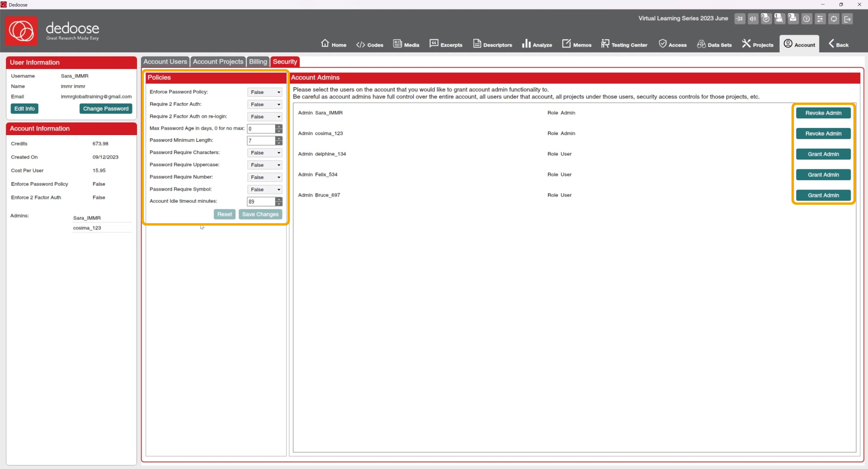
Task: Open Password Require Uppercase dropdown
Action: click(x=264, y=165)
